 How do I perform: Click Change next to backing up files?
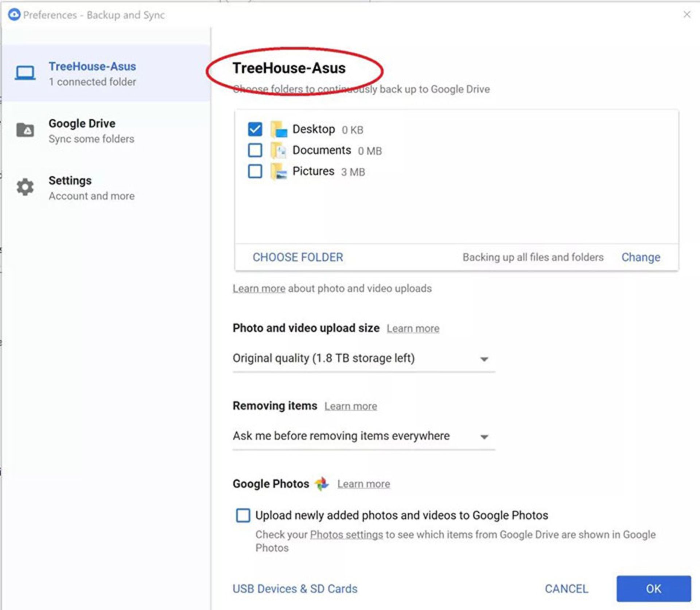(x=641, y=257)
